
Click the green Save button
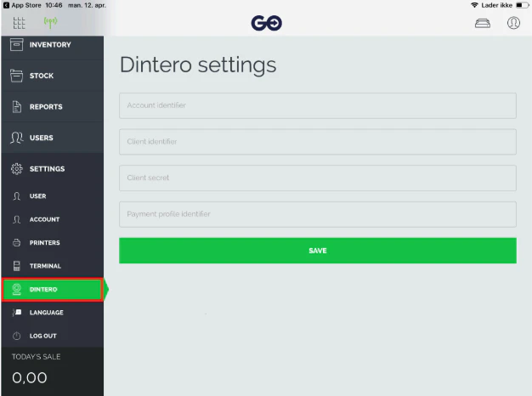tap(318, 251)
